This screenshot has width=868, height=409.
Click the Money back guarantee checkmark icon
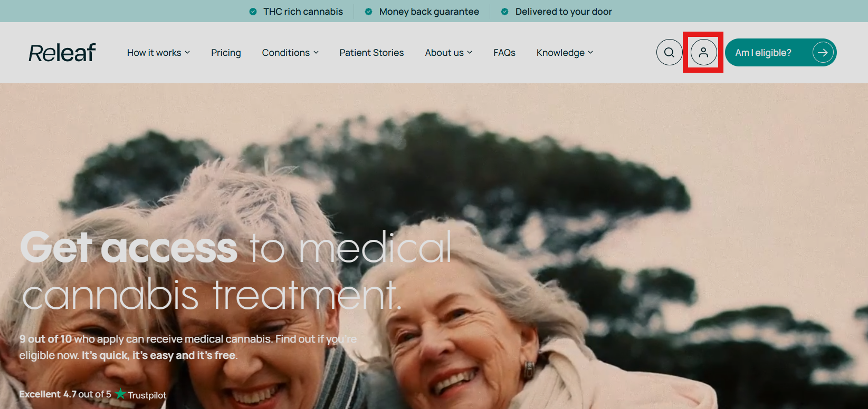pos(369,12)
